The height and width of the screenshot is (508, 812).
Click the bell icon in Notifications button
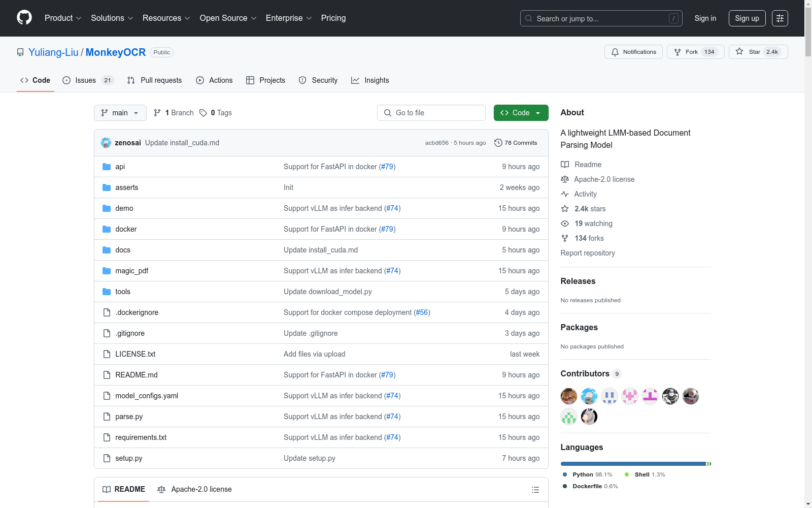pyautogui.click(x=615, y=52)
